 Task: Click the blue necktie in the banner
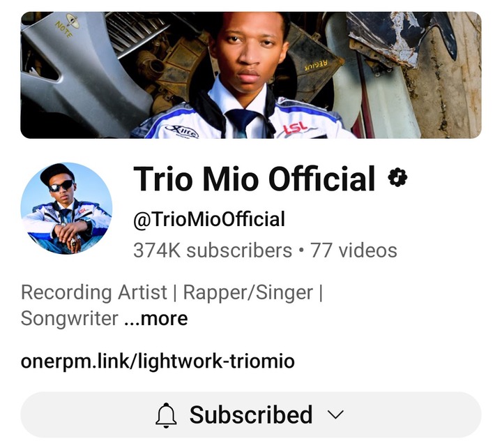(x=243, y=122)
